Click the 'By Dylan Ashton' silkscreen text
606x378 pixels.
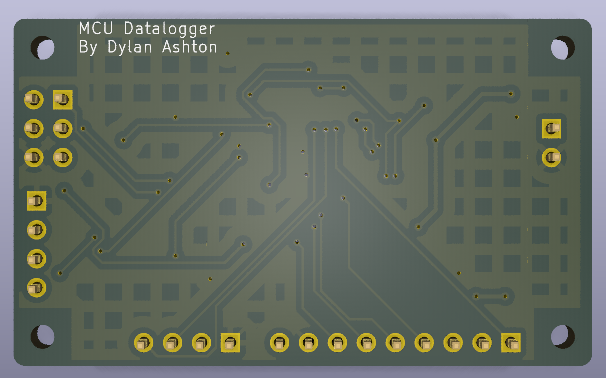click(148, 47)
